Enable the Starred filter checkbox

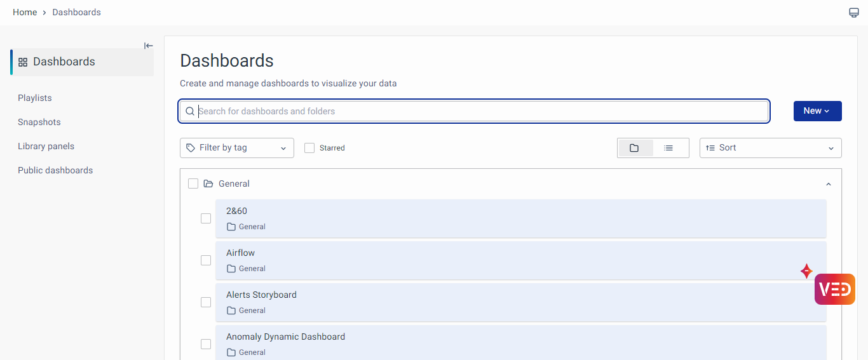pyautogui.click(x=309, y=148)
